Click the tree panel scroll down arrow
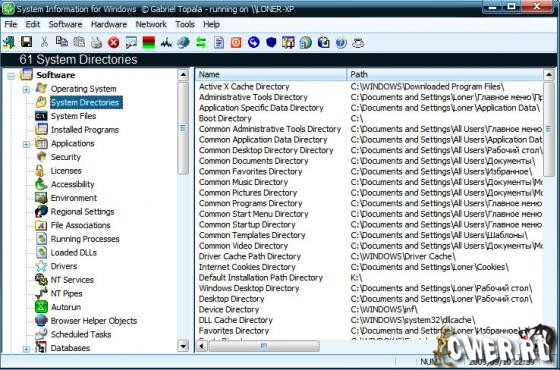 [183, 346]
